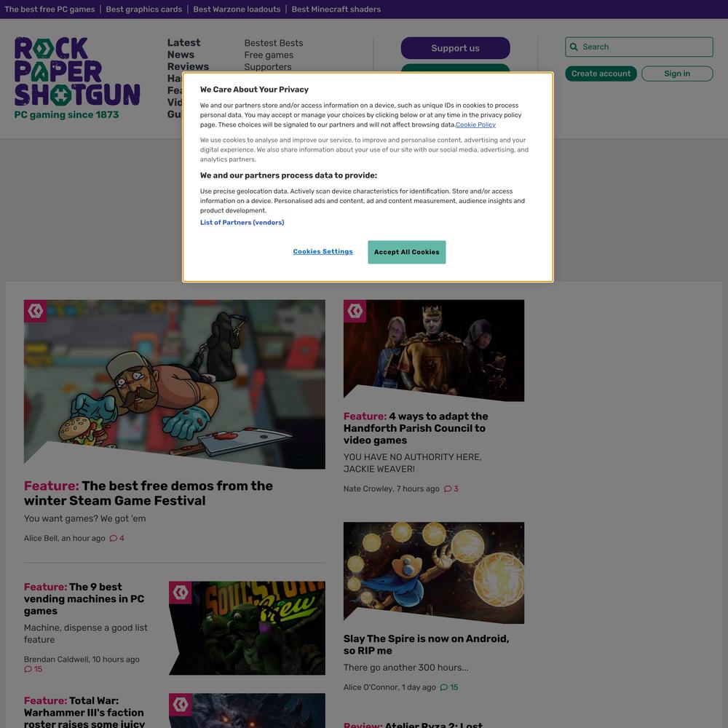Open 'Best graphics cards' link
This screenshot has width=728, height=728.
(144, 9)
